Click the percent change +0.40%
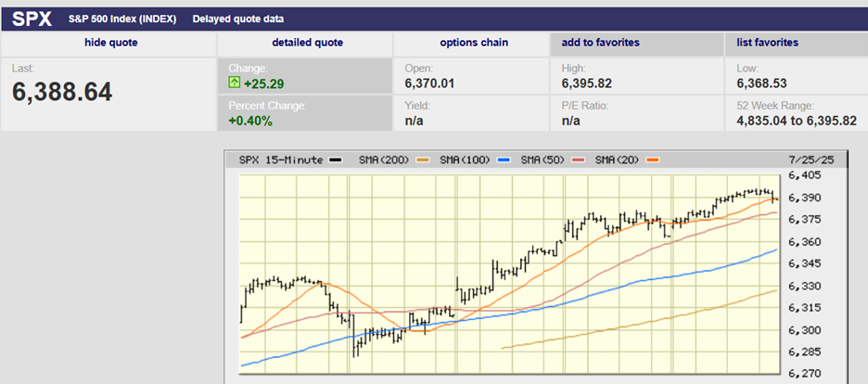Image resolution: width=868 pixels, height=384 pixels. pos(250,122)
